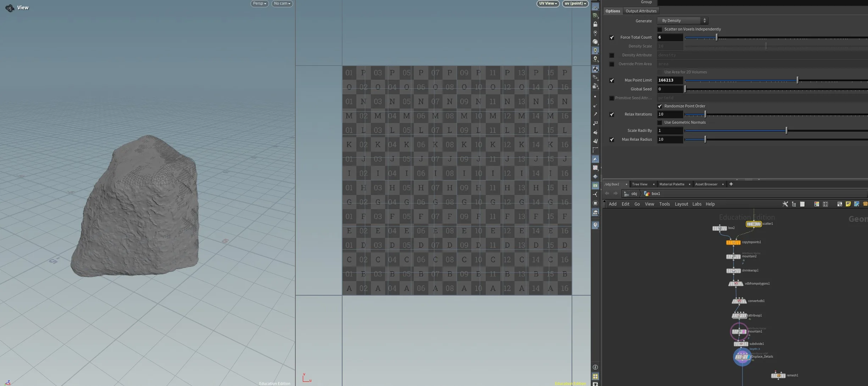Image resolution: width=868 pixels, height=386 pixels.
Task: Click the View tool icon in viewport header
Action: tap(10, 7)
